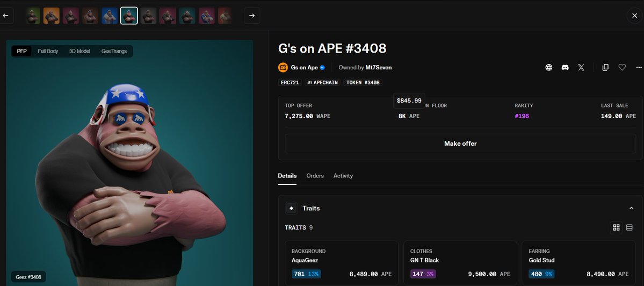This screenshot has width=644, height=286.
Task: Click the Make offer button
Action: [460, 144]
